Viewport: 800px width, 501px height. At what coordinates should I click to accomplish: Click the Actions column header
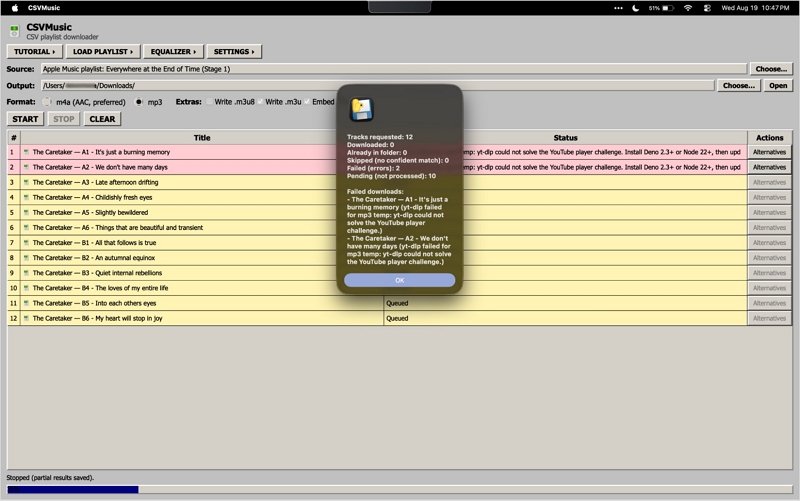(769, 138)
